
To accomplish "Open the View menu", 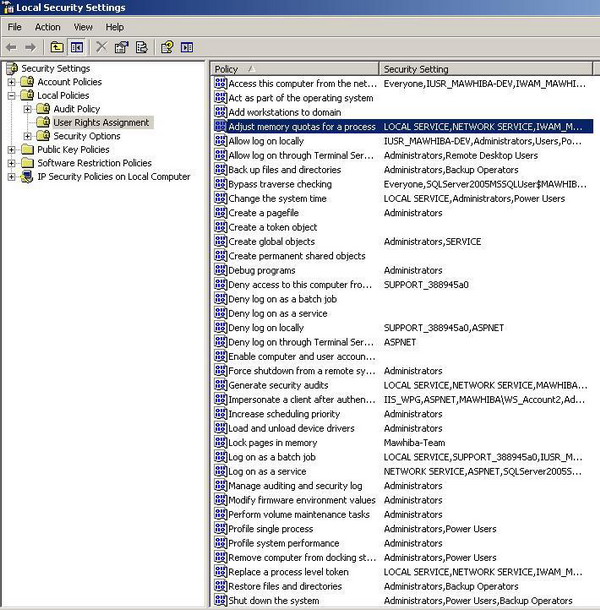I will pyautogui.click(x=83, y=27).
